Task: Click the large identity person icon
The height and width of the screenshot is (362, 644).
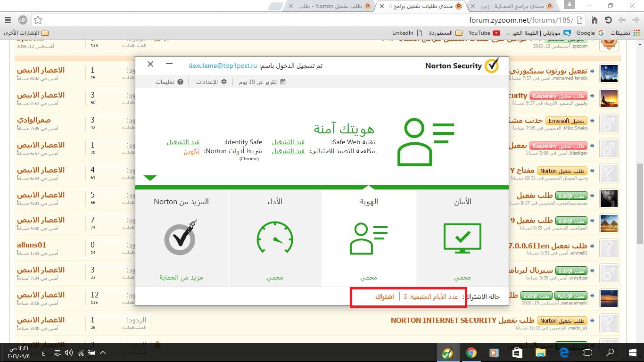Action: point(425,142)
